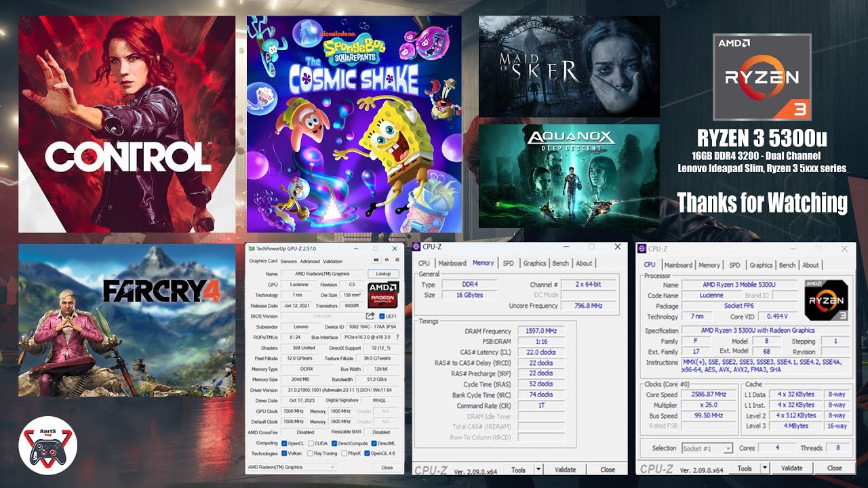Select the Graphics Card tab in GPU-Z
This screenshot has width=868, height=488.
point(263,261)
